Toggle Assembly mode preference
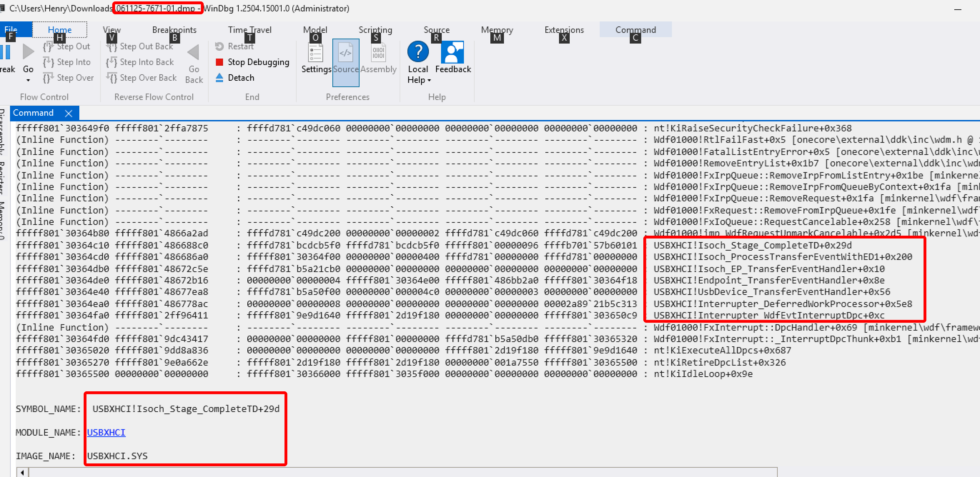The width and height of the screenshot is (980, 477). pos(378,53)
